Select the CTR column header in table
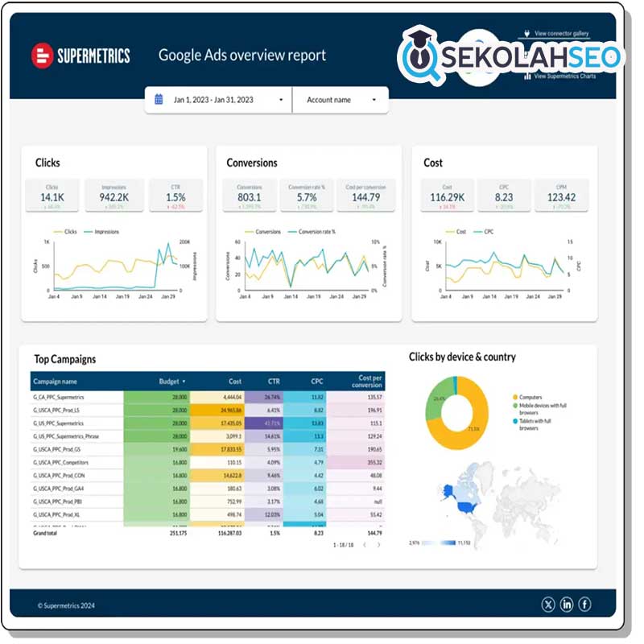The height and width of the screenshot is (644, 644). point(274,382)
